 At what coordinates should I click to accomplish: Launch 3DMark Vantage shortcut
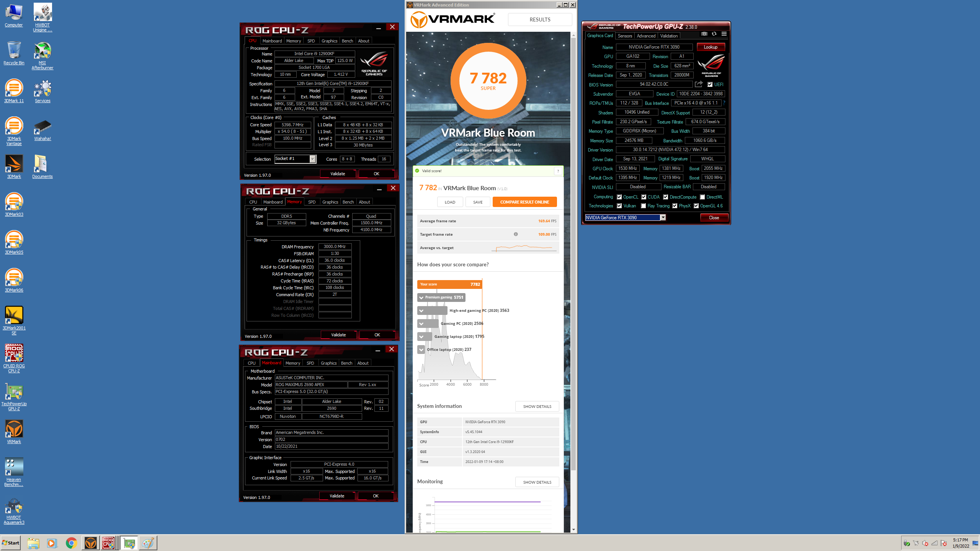(14, 131)
